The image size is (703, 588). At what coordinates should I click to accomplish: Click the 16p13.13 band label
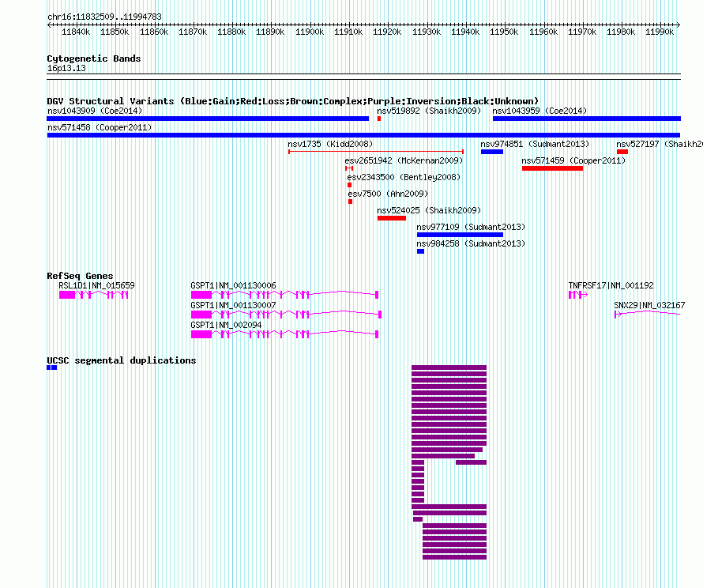66,68
